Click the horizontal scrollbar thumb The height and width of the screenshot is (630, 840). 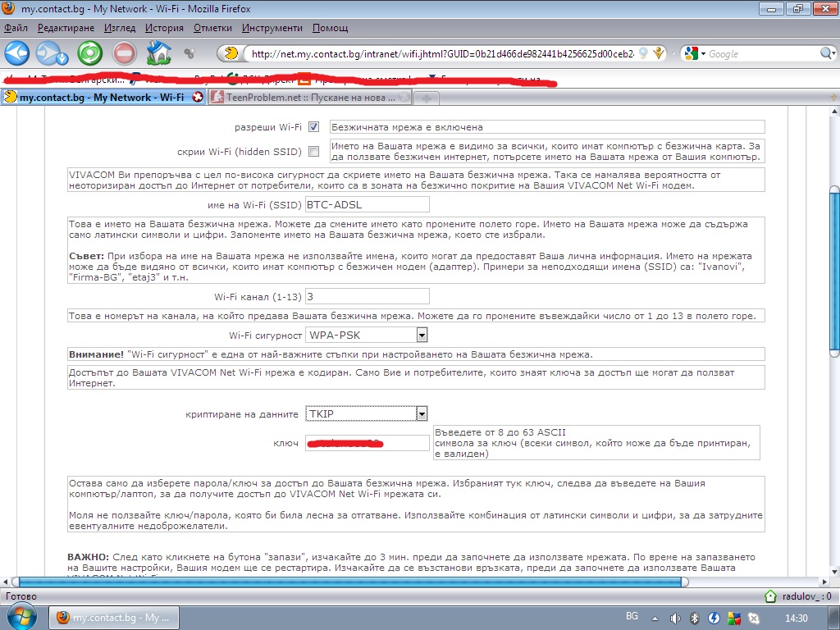[350, 582]
